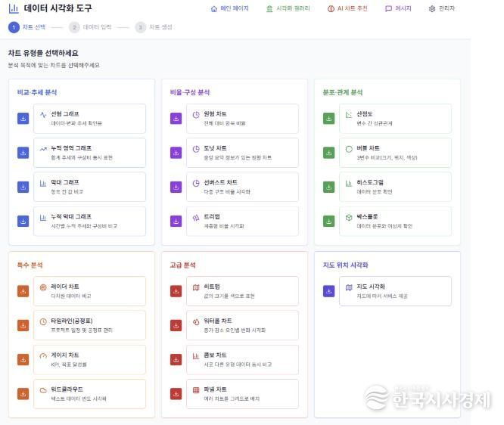This screenshot has height=425, width=504.
Task: Click the download icon next to 트리맵
Action: [176, 221]
